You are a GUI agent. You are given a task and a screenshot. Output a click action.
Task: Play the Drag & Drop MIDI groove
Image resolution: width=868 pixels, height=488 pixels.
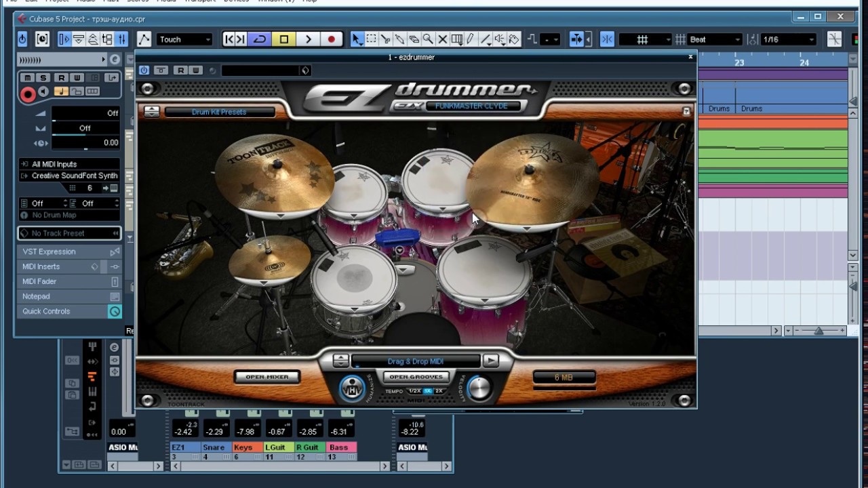[491, 361]
